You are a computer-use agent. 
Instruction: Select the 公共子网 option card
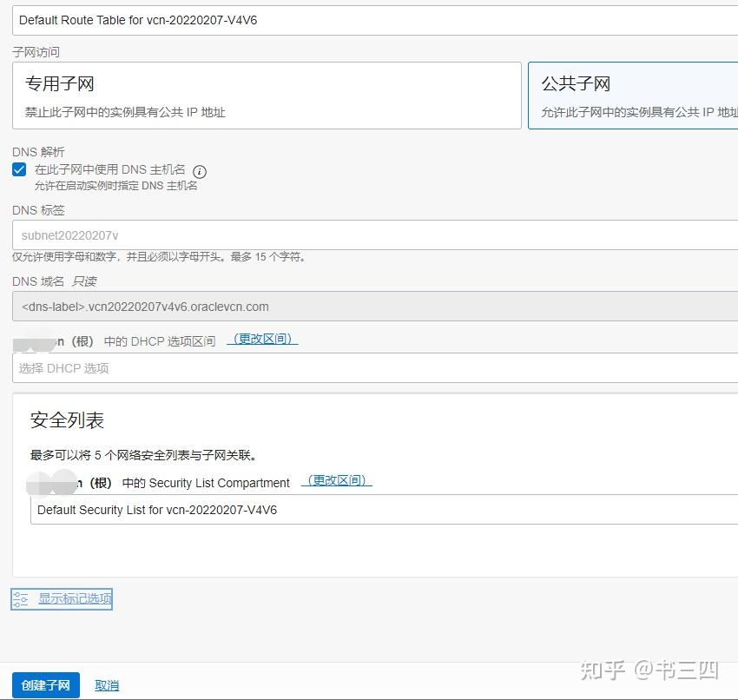[x=633, y=96]
